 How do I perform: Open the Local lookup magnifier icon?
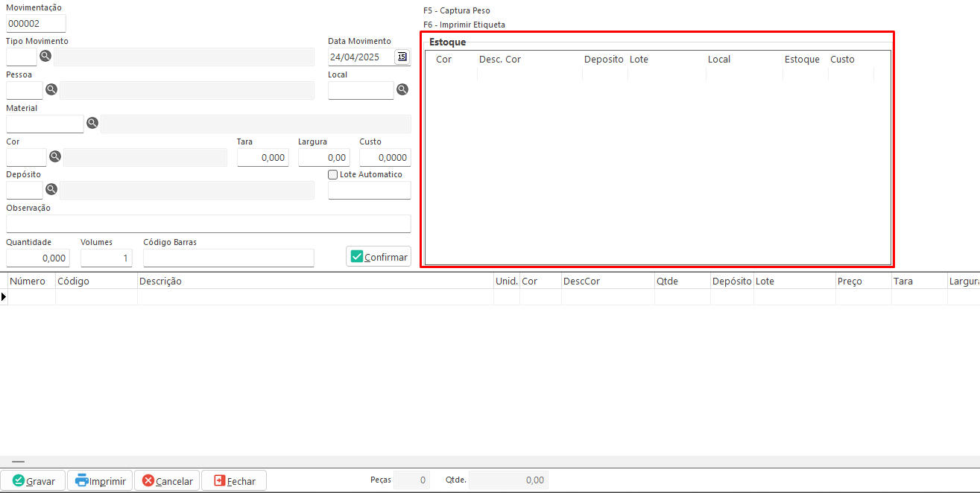click(x=402, y=89)
